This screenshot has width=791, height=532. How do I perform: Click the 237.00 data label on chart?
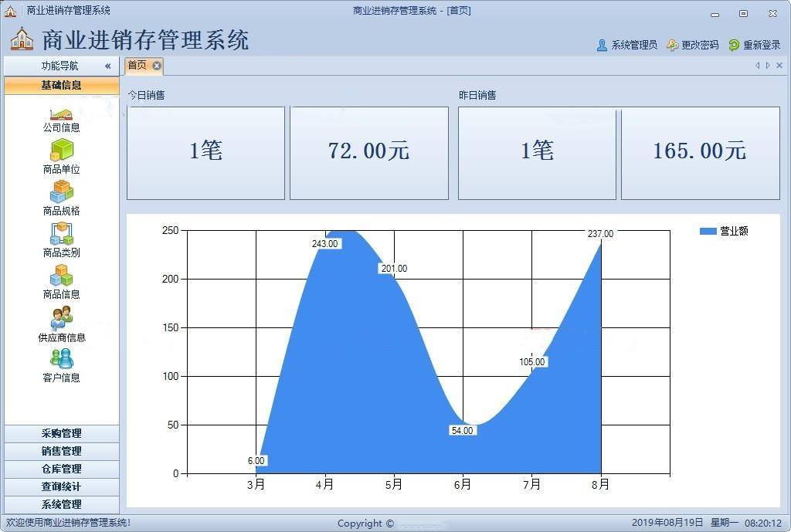tap(600, 233)
